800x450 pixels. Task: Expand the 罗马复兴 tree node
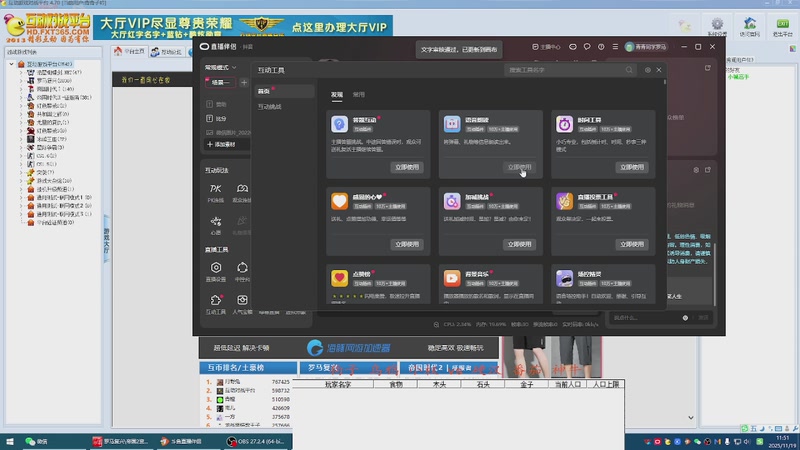coord(21,81)
